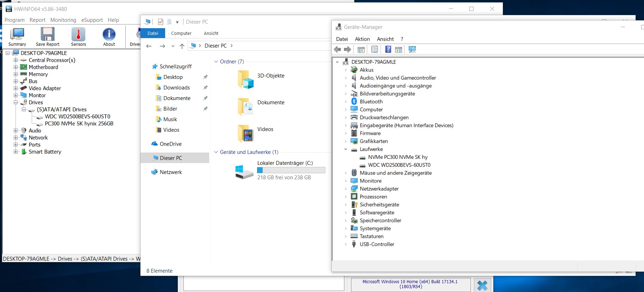
Task: Open the Help menu in HWiNFO64
Action: (x=113, y=20)
